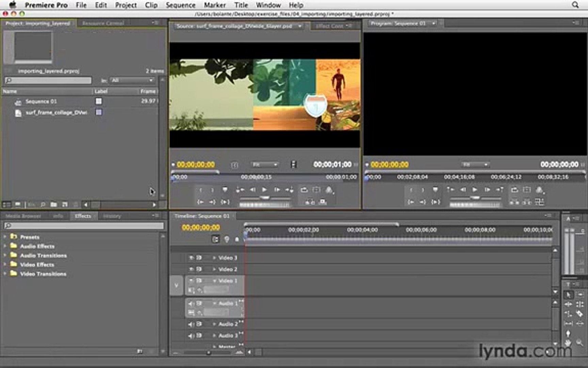This screenshot has height=368, width=588.
Task: Expand the Presets folder
Action: coord(5,236)
